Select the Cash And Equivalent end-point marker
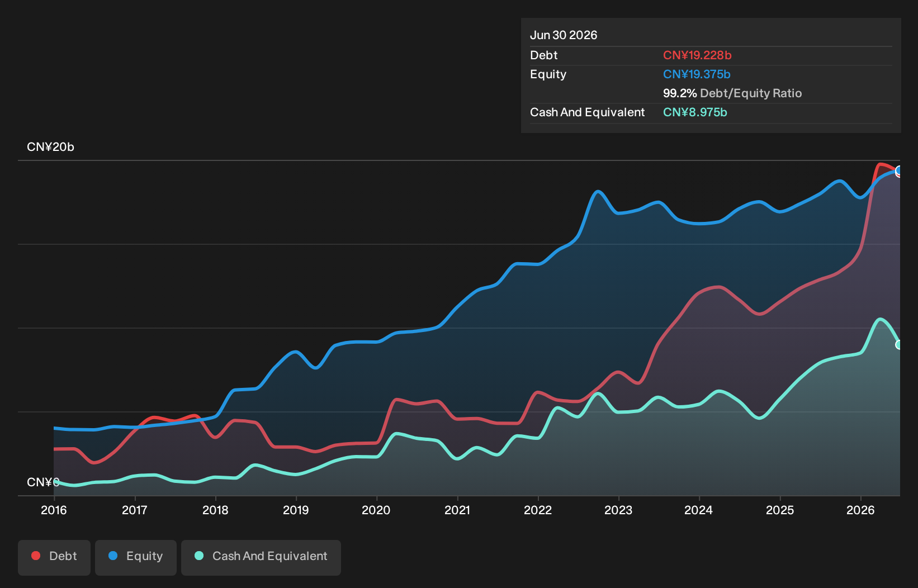The height and width of the screenshot is (588, 918). pos(899,345)
